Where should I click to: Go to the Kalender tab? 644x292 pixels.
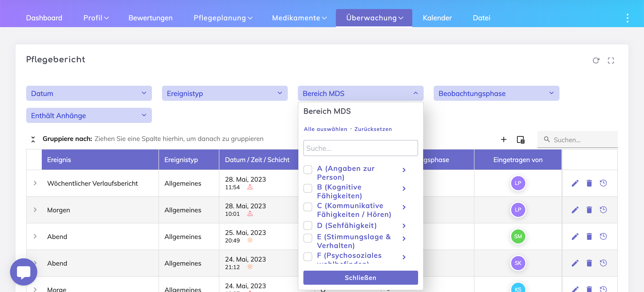pyautogui.click(x=437, y=18)
